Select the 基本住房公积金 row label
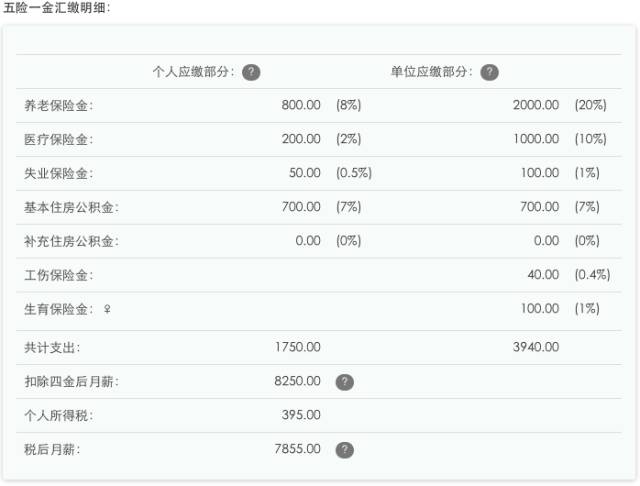The width and height of the screenshot is (640, 486). pos(71,207)
